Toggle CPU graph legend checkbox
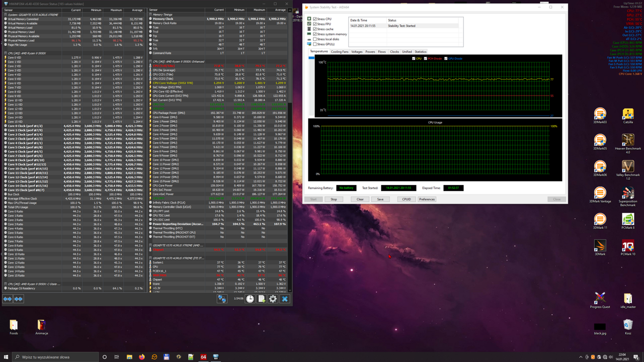This screenshot has height=362, width=644. pos(414,58)
